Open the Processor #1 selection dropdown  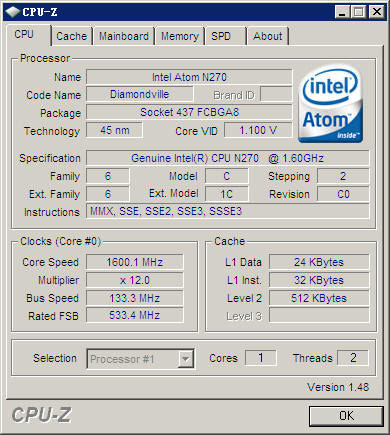[x=140, y=359]
